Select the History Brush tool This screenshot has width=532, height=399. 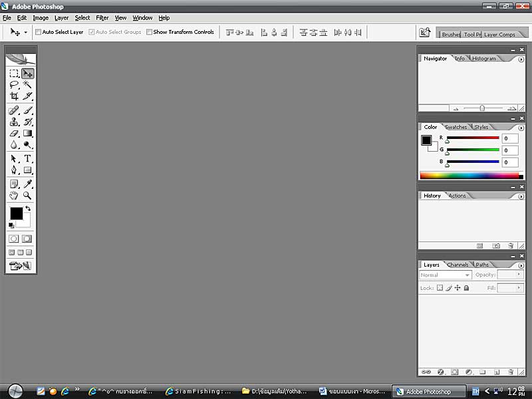tap(27, 122)
